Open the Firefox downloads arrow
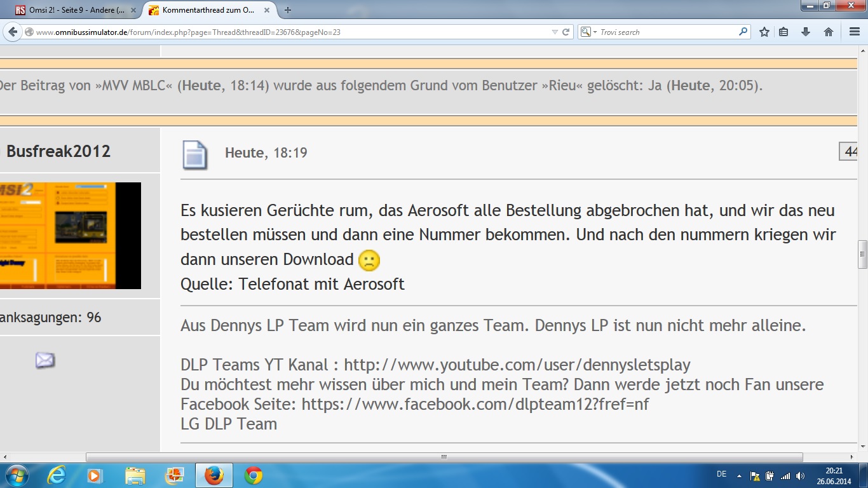Viewport: 868px width, 488px height. pos(806,32)
